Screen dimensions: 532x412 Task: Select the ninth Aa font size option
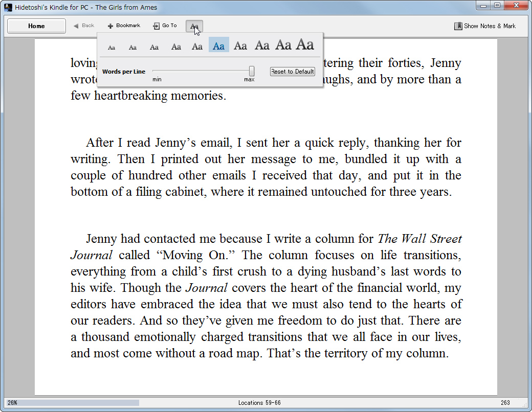point(283,45)
